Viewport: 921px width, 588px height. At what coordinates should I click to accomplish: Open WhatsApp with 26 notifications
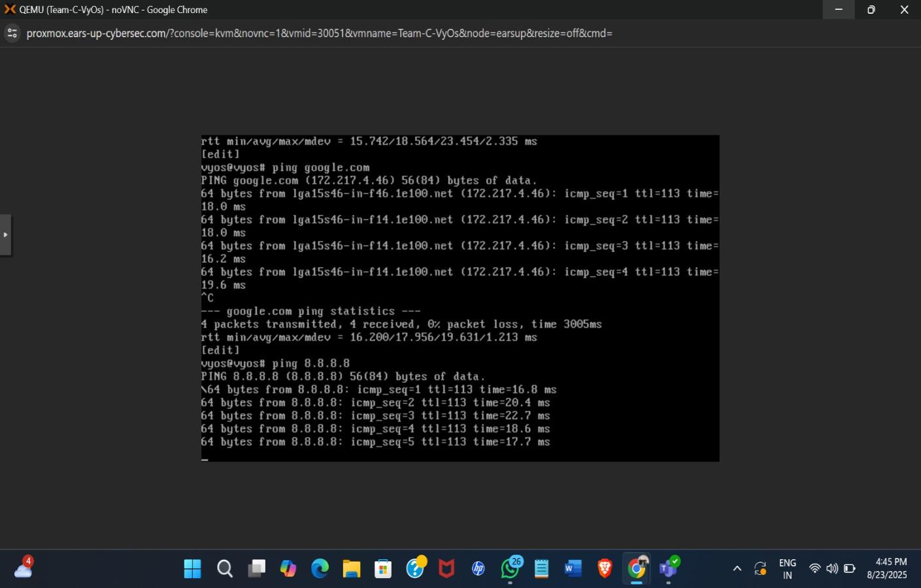[x=511, y=568]
